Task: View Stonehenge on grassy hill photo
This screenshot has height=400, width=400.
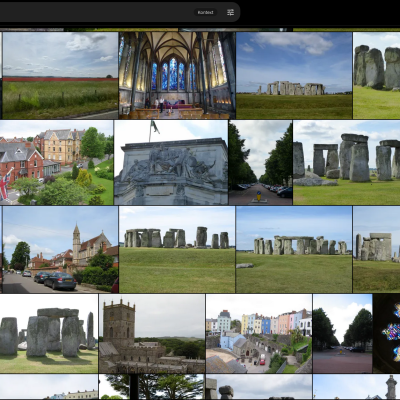Action: [177, 250]
